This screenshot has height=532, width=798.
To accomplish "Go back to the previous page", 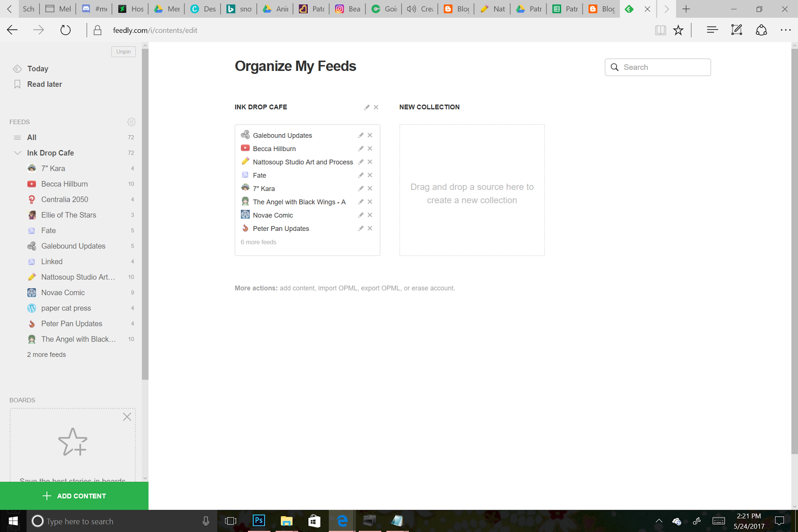I will [12, 30].
